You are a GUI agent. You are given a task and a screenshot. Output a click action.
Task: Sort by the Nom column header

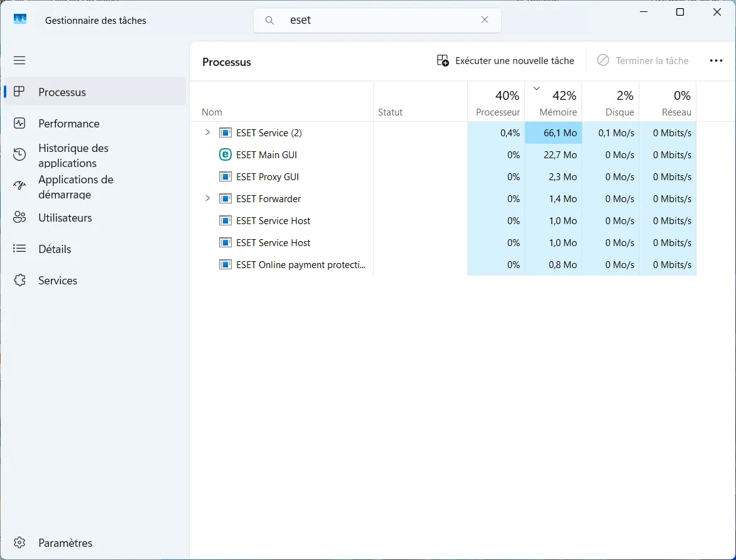tap(281, 102)
